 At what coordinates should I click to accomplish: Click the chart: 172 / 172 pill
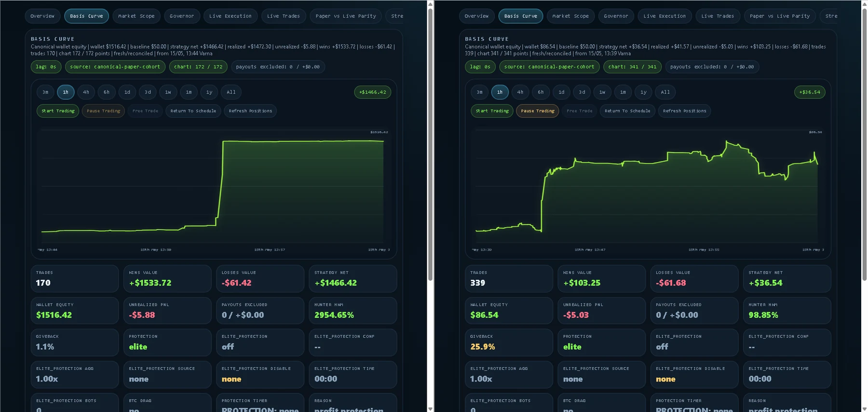(x=198, y=67)
